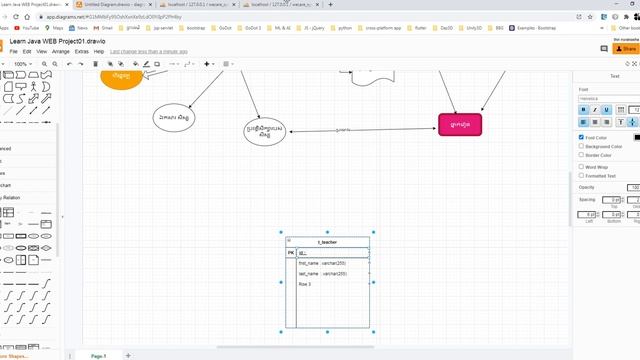640x360 pixels.
Task: Open the fill color bucket tool
Action: pyautogui.click(x=136, y=64)
